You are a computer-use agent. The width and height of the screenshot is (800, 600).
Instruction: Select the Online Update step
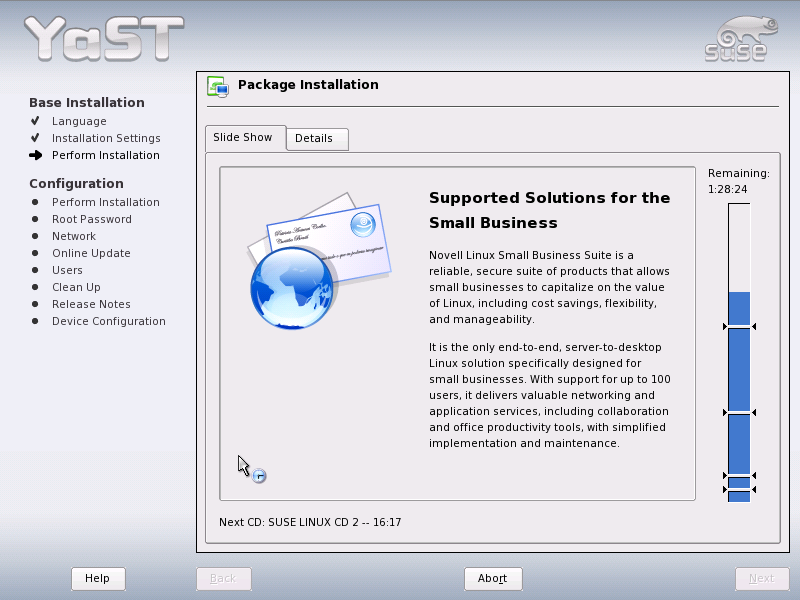tap(91, 253)
